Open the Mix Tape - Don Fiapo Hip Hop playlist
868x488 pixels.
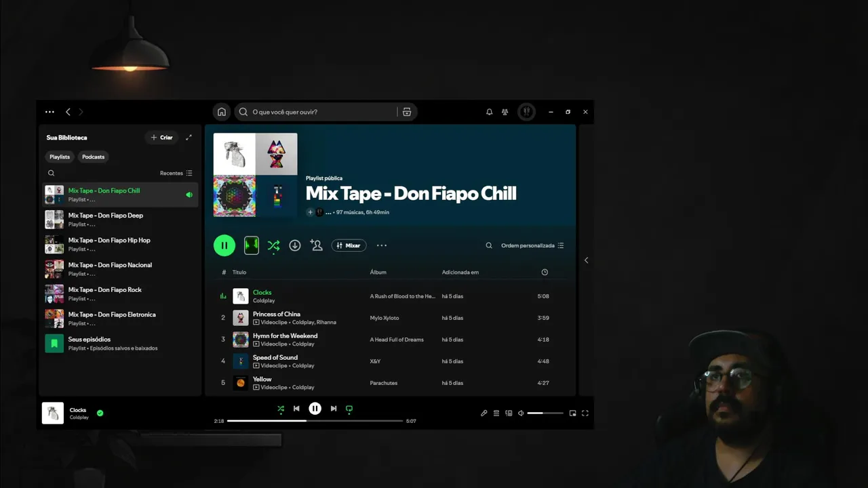pyautogui.click(x=120, y=244)
